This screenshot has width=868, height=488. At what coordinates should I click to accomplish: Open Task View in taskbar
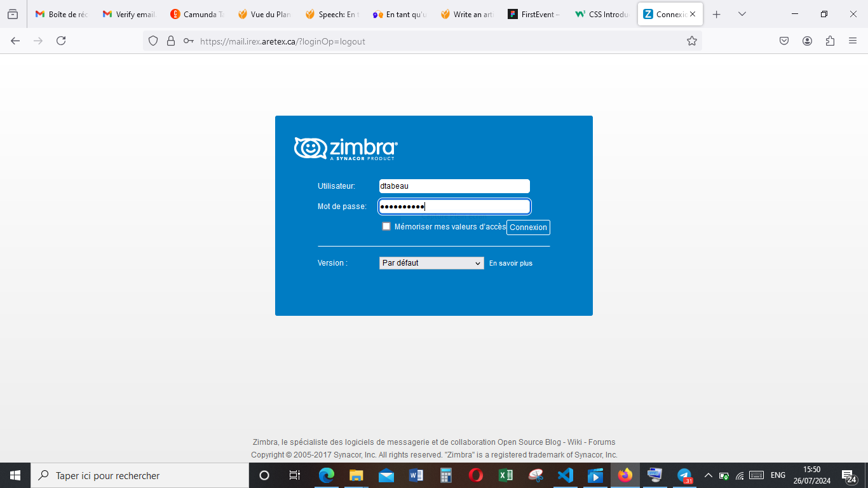click(294, 475)
